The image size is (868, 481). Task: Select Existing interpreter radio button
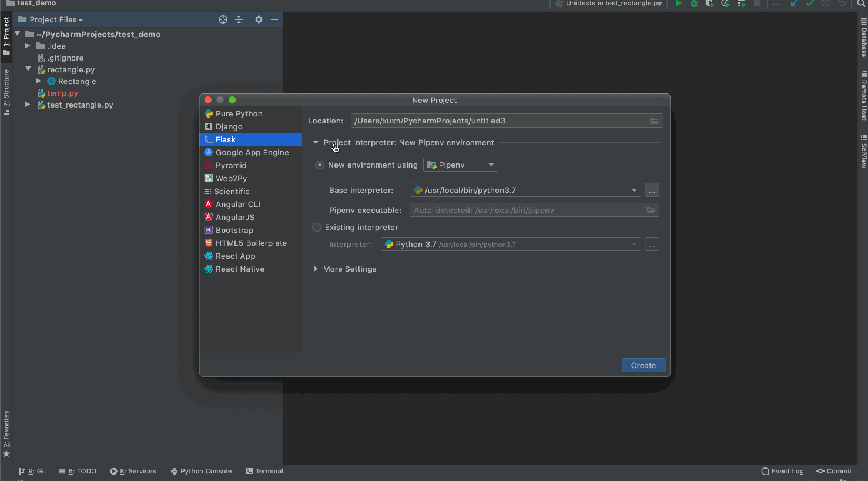click(x=317, y=227)
